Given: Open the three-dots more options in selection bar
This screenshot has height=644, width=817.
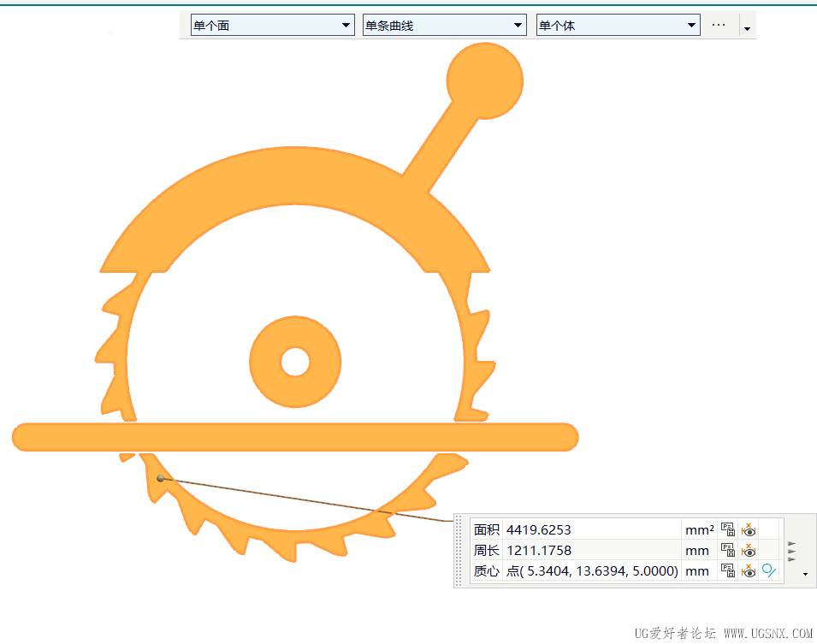Looking at the screenshot, I should click(719, 25).
